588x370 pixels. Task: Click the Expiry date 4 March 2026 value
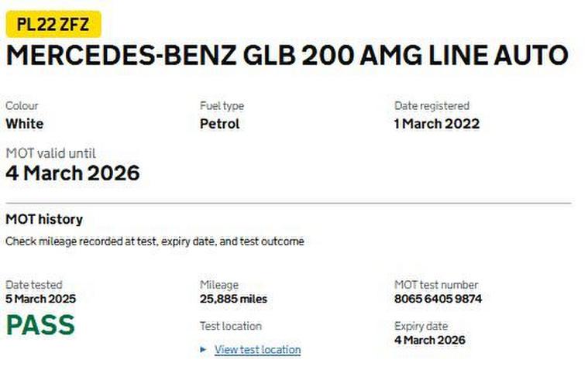[x=430, y=340]
